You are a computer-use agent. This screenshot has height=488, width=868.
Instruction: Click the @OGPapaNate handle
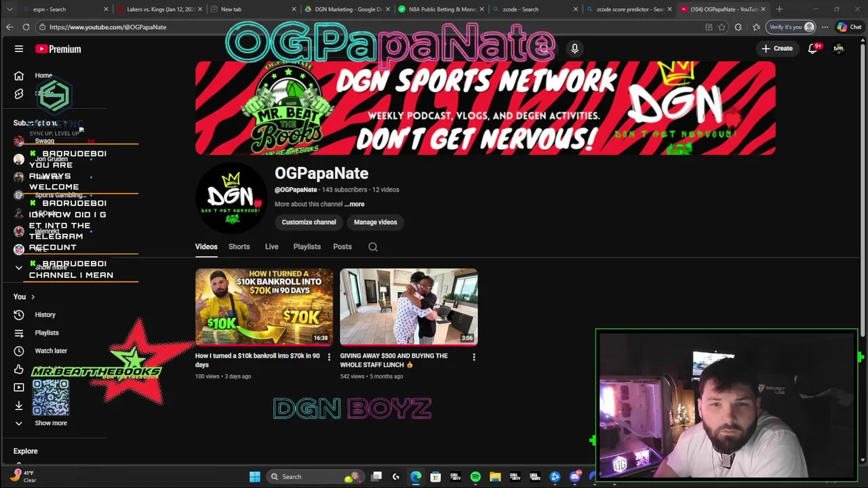click(x=296, y=190)
